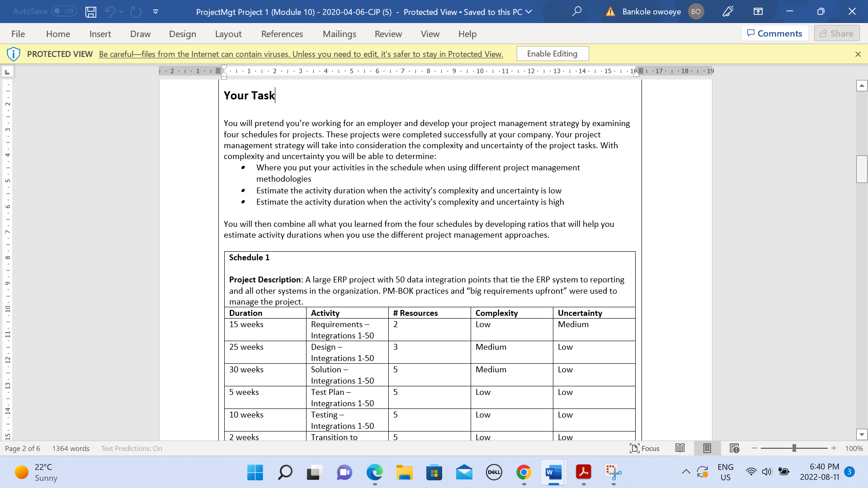Open the Saved to this PC dropdown
The height and width of the screenshot is (488, 868).
[x=529, y=12]
